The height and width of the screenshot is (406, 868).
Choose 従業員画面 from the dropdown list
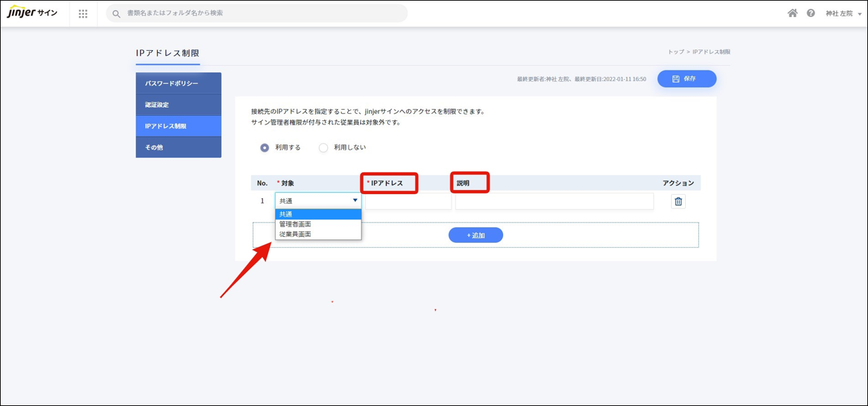click(x=295, y=234)
